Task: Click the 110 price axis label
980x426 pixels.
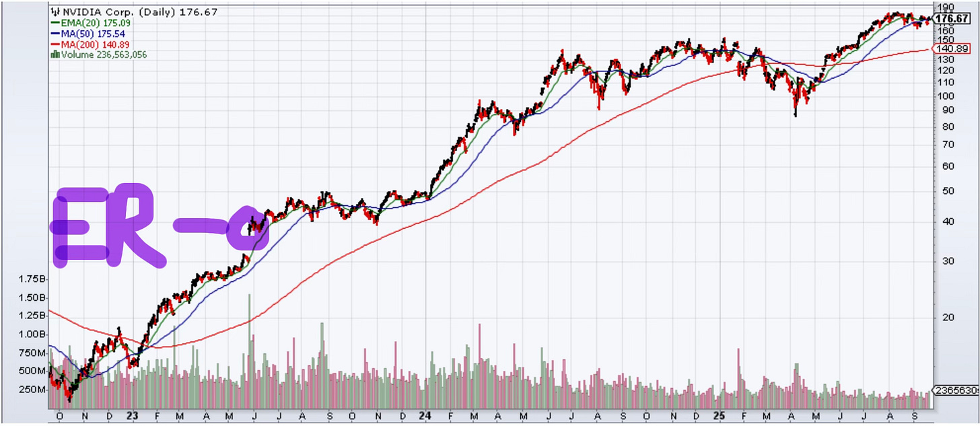Action: pos(944,82)
